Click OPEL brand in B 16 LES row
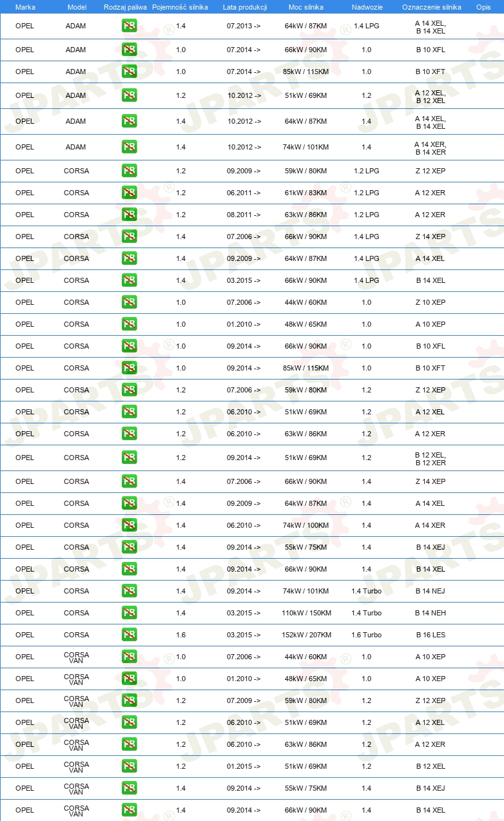This screenshot has width=504, height=821. 25,635
